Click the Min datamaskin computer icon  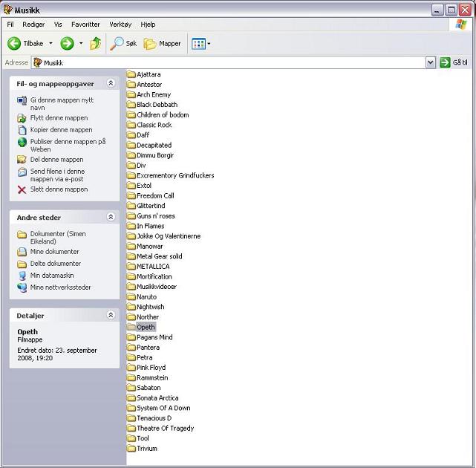22,276
